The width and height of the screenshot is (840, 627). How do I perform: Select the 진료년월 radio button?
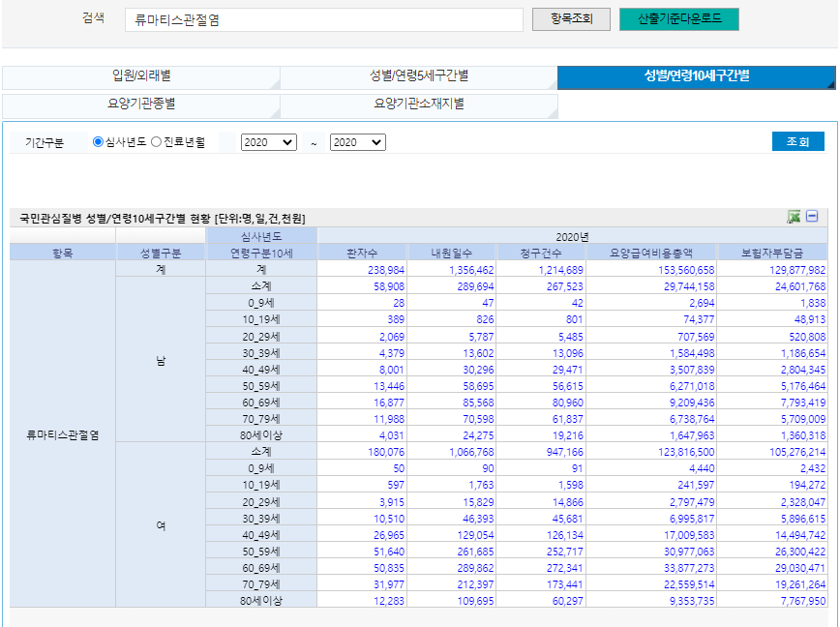coord(156,142)
